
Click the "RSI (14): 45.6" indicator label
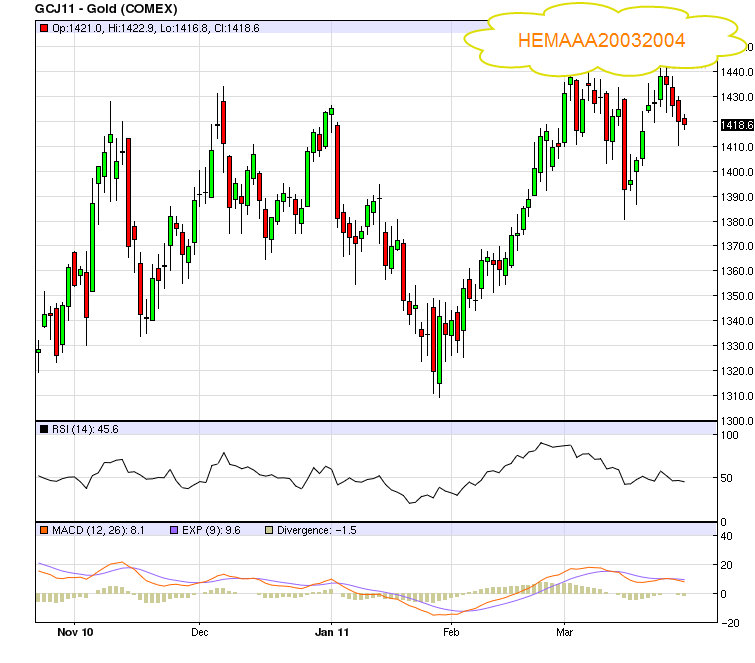pos(85,429)
